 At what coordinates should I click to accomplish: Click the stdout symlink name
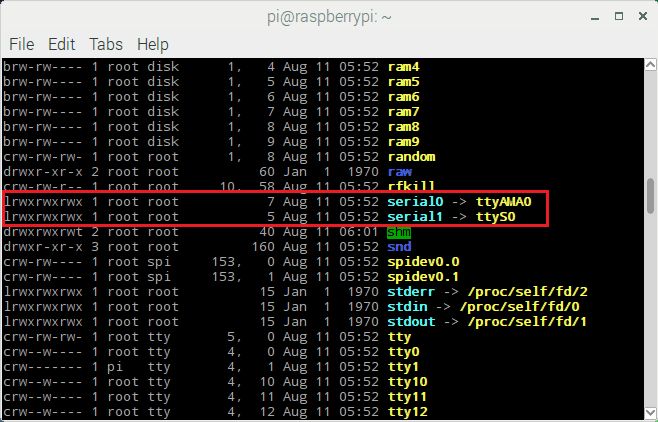click(411, 322)
